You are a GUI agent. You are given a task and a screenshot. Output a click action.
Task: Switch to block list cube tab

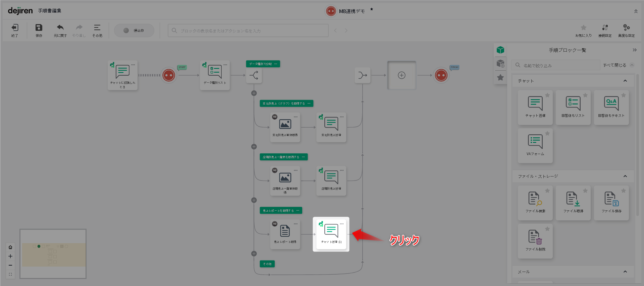[x=500, y=50]
